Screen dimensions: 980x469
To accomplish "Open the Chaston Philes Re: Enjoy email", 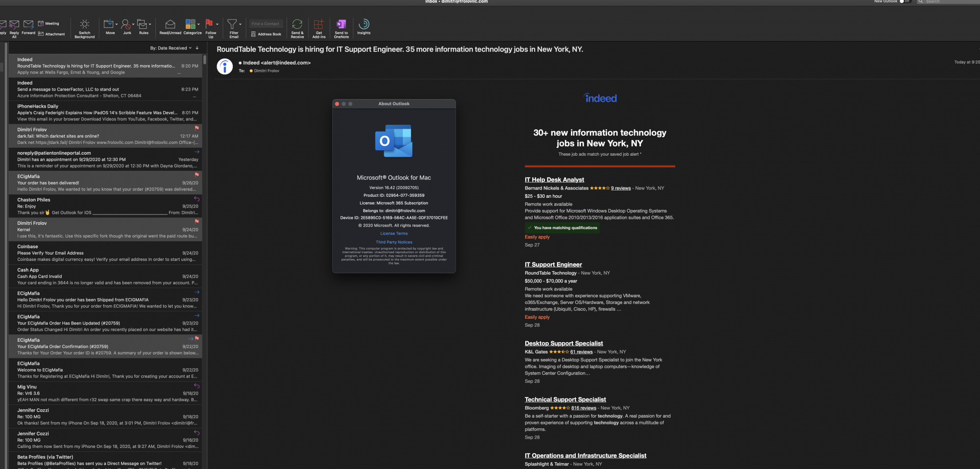I will [105, 206].
